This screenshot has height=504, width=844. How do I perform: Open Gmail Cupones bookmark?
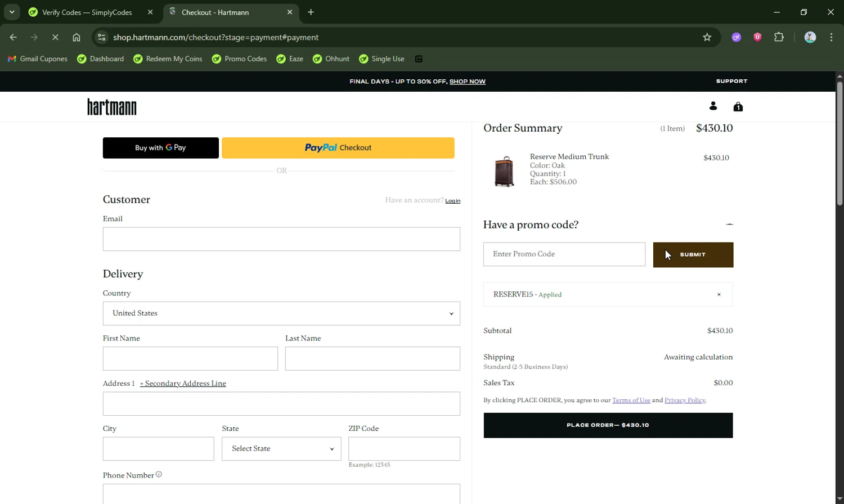point(37,58)
